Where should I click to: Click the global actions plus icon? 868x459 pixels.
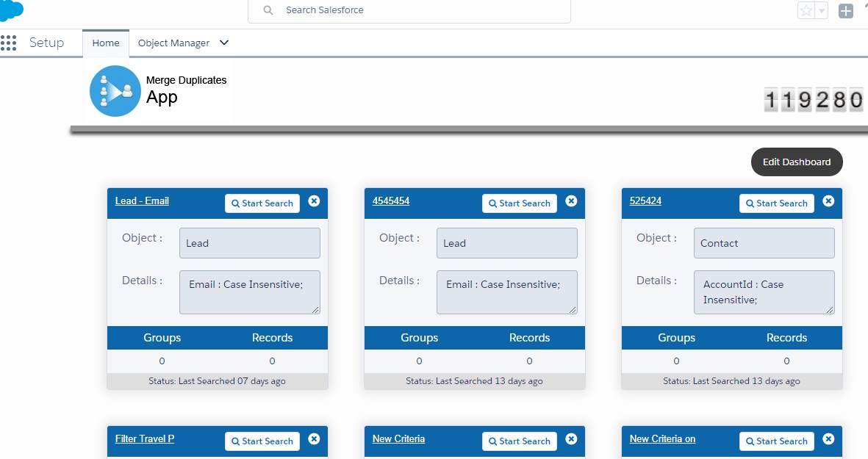[x=846, y=11]
